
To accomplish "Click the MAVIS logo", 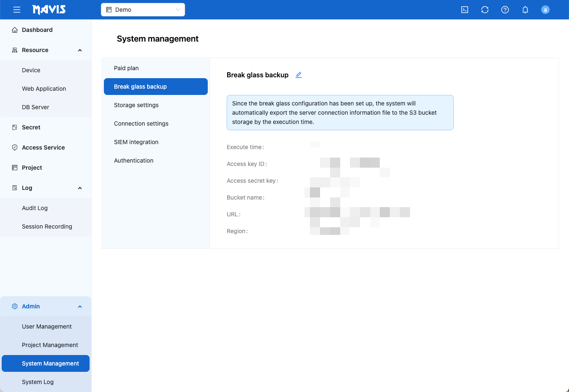I will 49,10.
